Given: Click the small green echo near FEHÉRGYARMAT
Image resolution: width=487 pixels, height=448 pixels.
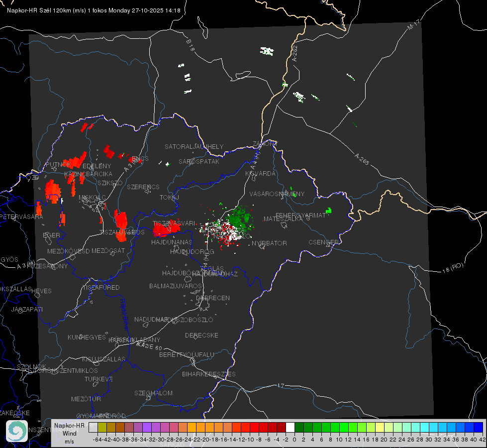Looking at the screenshot, I should (328, 212).
